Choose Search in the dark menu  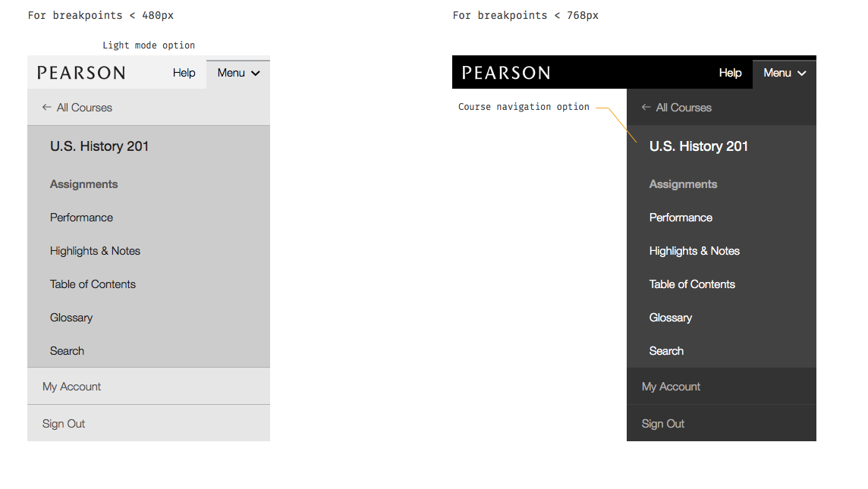pos(666,351)
